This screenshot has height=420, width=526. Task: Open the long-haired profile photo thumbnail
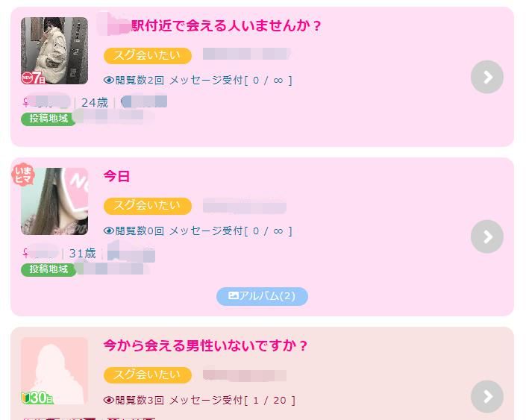pyautogui.click(x=54, y=201)
